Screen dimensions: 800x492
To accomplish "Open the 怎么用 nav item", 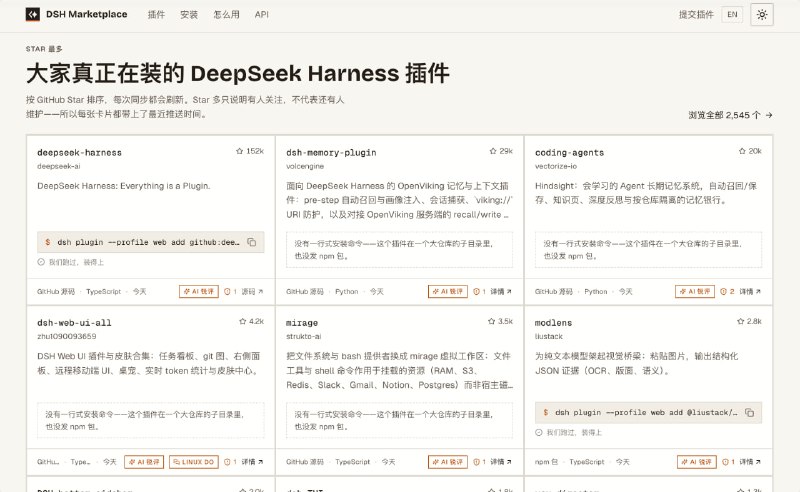I will tap(226, 14).
